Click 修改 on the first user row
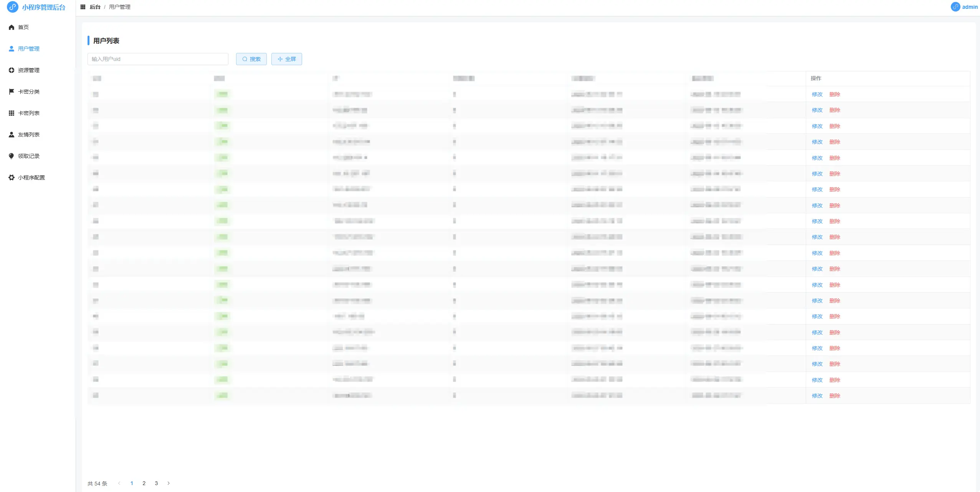This screenshot has height=492, width=980. [817, 94]
